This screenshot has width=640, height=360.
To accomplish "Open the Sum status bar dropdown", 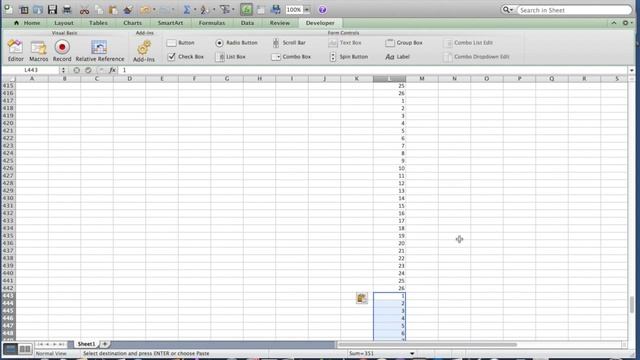I will coord(412,353).
